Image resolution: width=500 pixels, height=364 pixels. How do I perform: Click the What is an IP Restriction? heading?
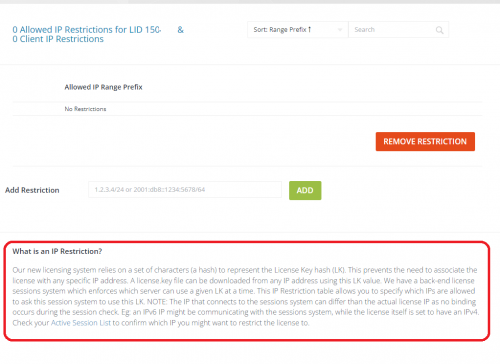(57, 251)
